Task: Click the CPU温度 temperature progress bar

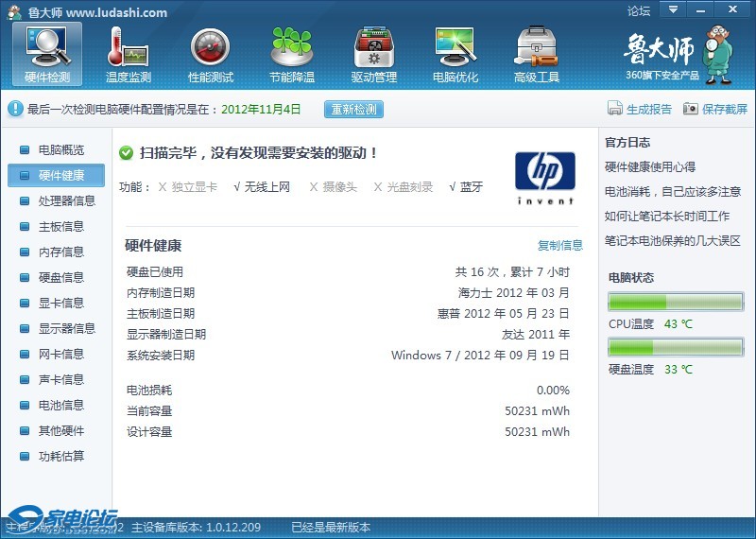Action: point(676,302)
